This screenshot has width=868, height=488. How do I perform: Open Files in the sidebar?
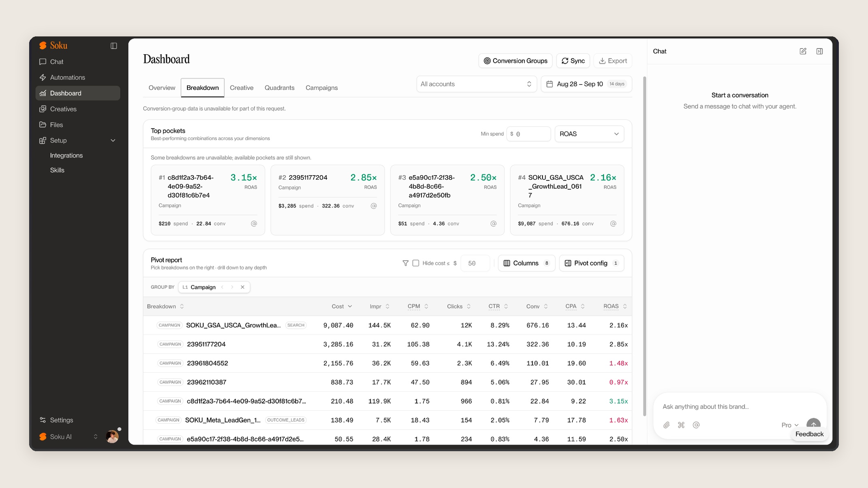[78, 124]
